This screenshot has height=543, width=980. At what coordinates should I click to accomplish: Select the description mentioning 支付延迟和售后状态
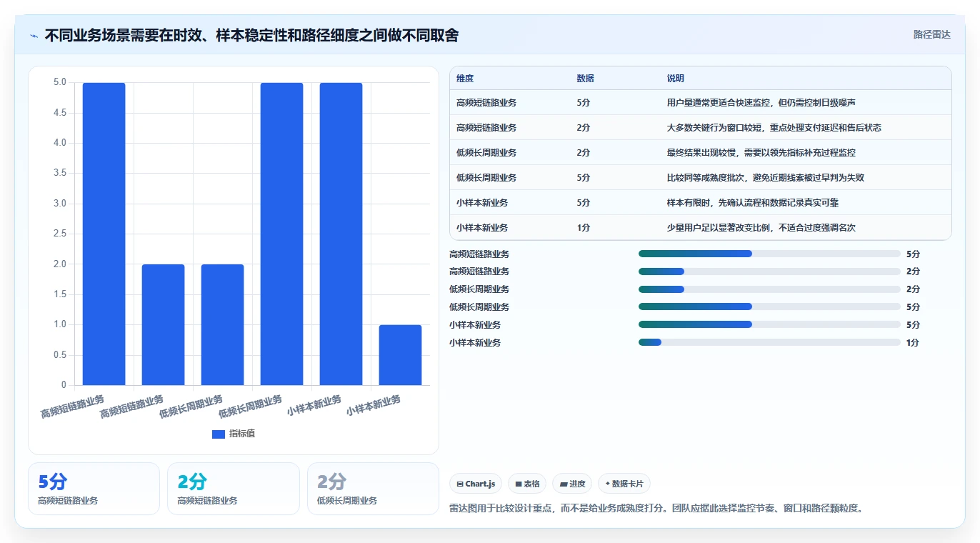pos(774,128)
